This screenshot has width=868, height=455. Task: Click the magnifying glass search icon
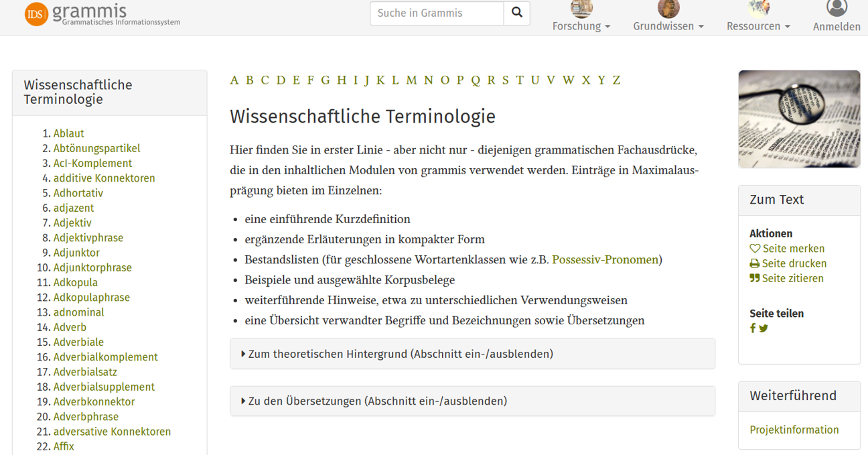tap(516, 13)
